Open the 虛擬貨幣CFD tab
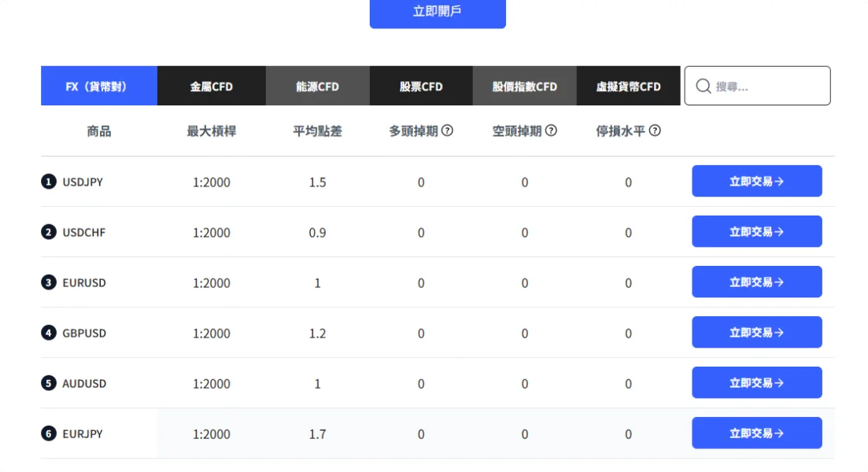The image size is (868, 472). click(x=628, y=86)
